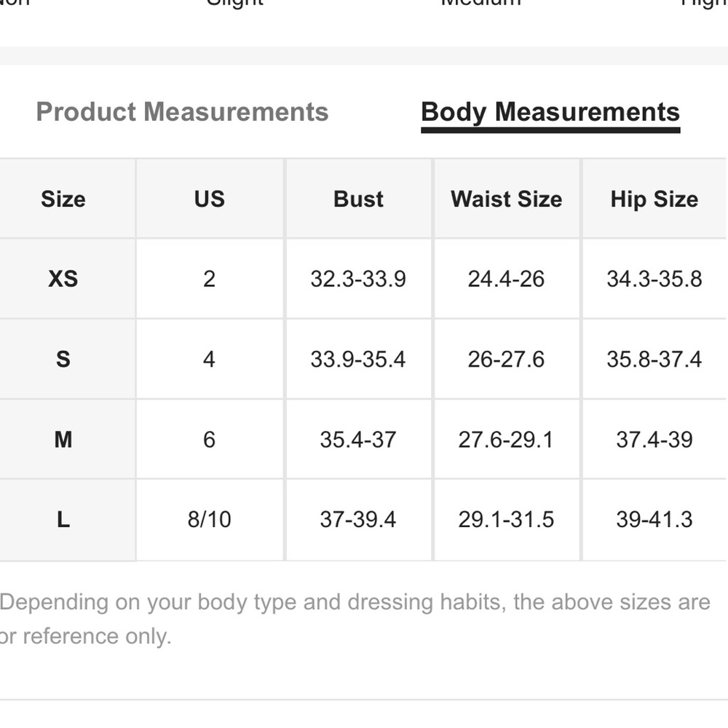Click the M waist value 27.6-29.1

507,439
